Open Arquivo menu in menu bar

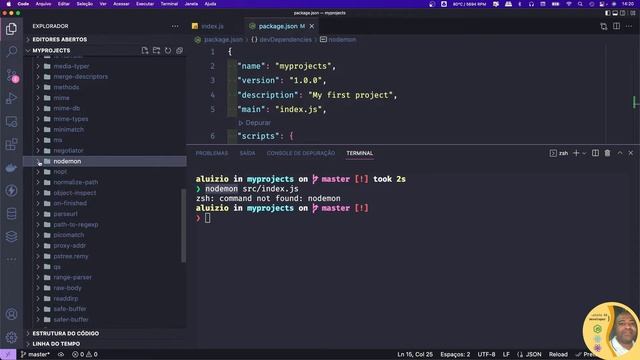pos(43,4)
